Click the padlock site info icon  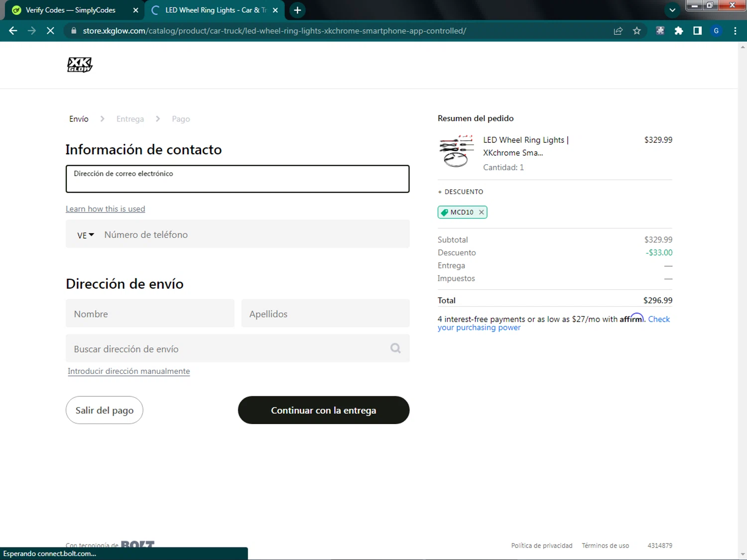click(x=74, y=31)
